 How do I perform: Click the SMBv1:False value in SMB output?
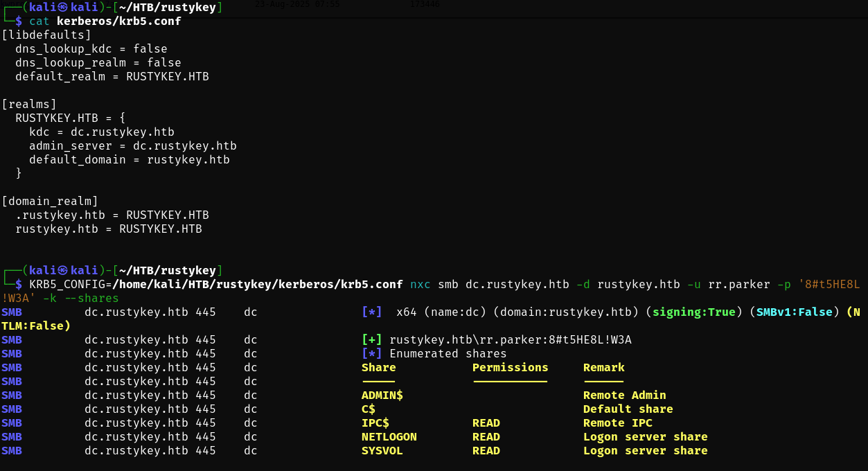point(794,312)
